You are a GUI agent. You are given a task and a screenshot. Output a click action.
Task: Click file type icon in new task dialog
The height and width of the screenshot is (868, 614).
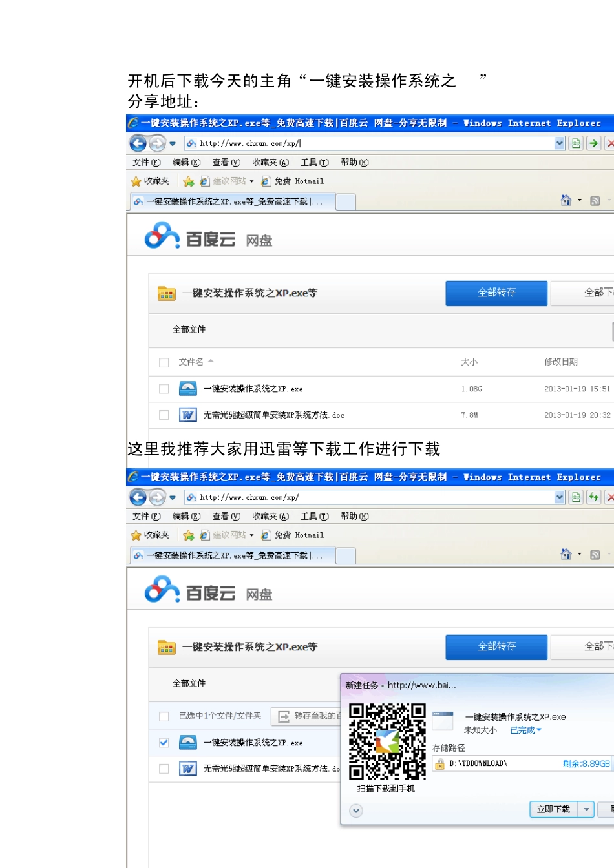[443, 721]
